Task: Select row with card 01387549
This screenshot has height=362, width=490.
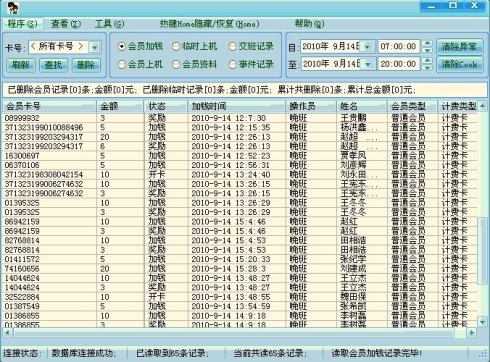Action: pos(240,306)
